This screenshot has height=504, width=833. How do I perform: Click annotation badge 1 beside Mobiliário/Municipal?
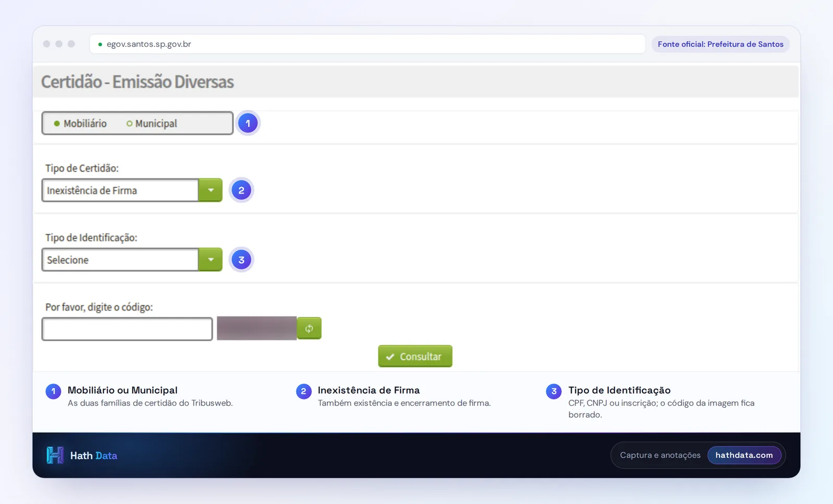coord(248,123)
